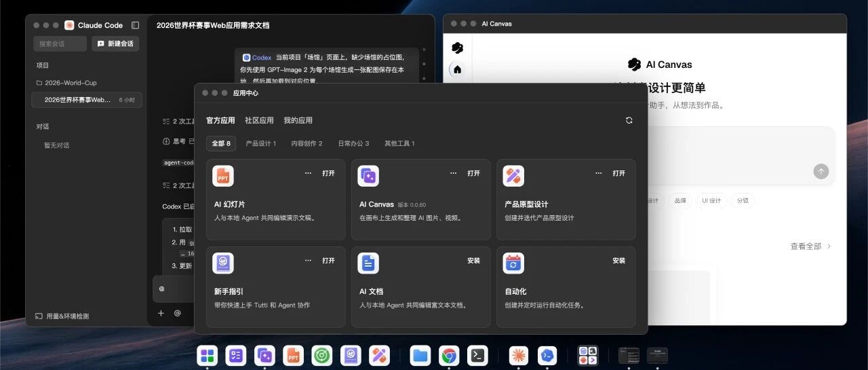The image size is (868, 370).
Task: Select the 品牌 chip in AI Canvas
Action: pyautogui.click(x=679, y=201)
